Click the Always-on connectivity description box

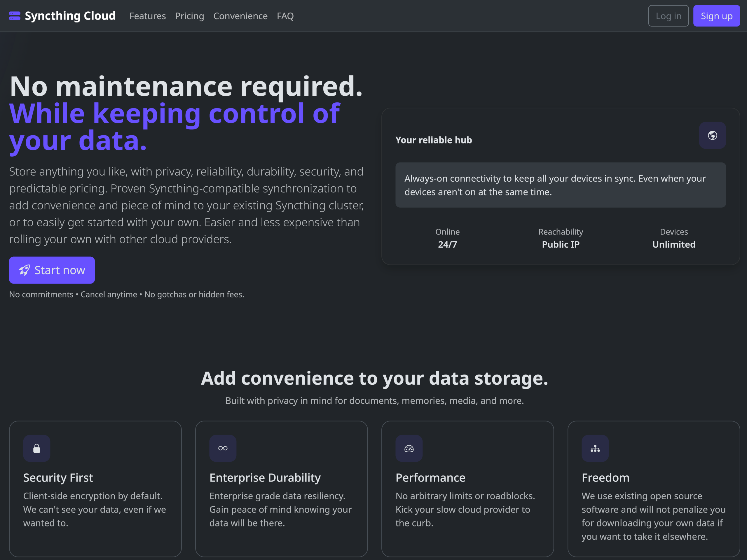click(561, 185)
